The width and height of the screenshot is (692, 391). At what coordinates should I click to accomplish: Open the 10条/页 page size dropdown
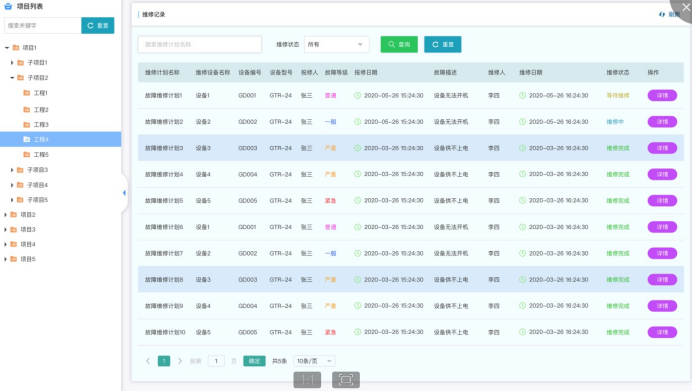(x=314, y=361)
